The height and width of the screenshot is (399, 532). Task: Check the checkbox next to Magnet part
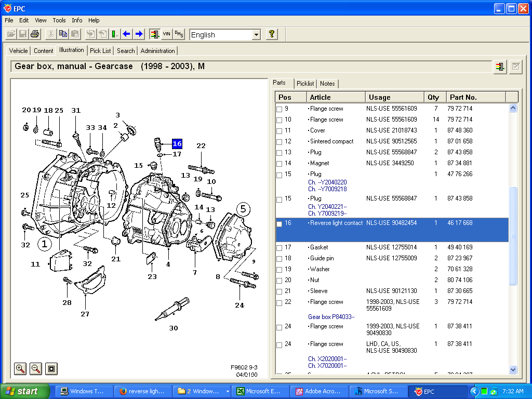tap(279, 163)
